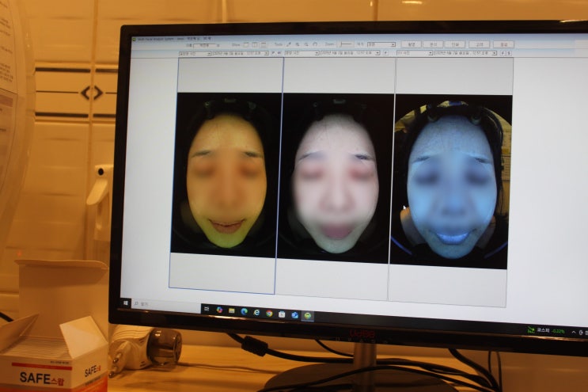Image resolution: width=588 pixels, height=392 pixels.
Task: Adjust the Zoom slider in the toolbar
Action: 346,44
